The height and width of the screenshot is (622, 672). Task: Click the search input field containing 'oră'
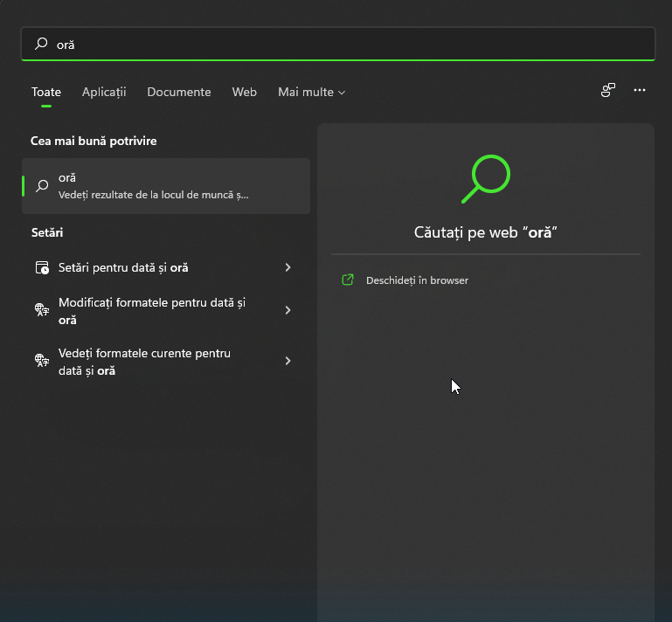[337, 45]
